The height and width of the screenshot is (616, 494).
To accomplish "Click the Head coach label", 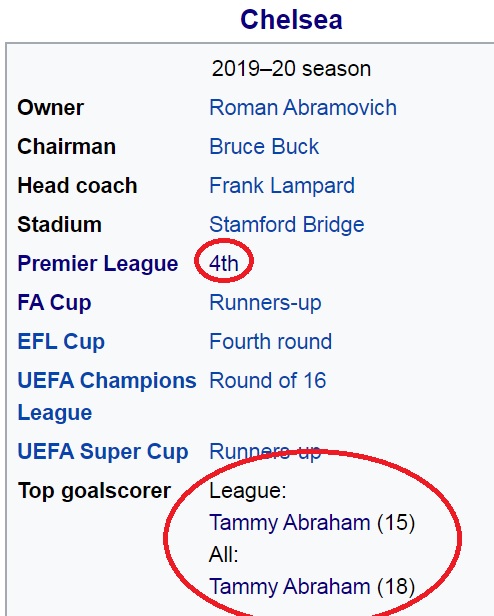I will (77, 185).
